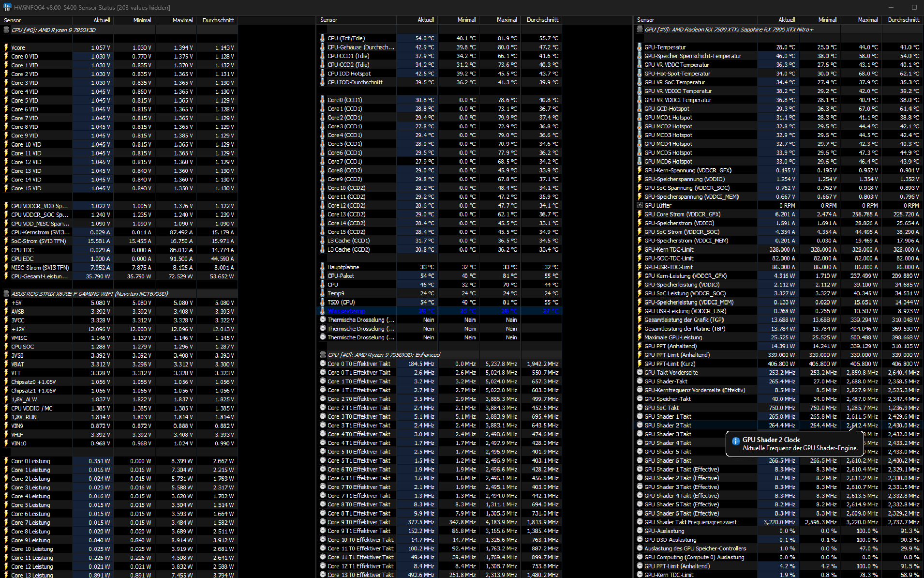The width and height of the screenshot is (924, 578).
Task: Select the TSI0 (CPU) row
Action: pos(440,302)
